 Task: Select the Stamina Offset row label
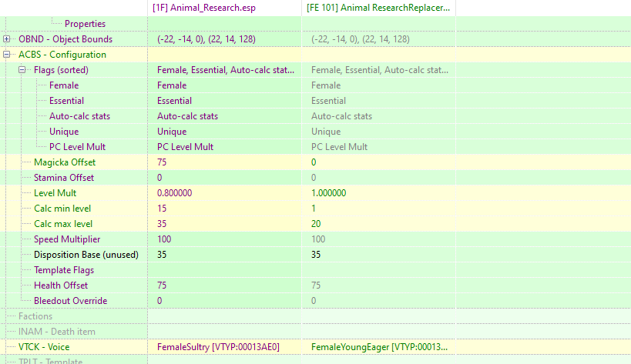click(x=64, y=178)
